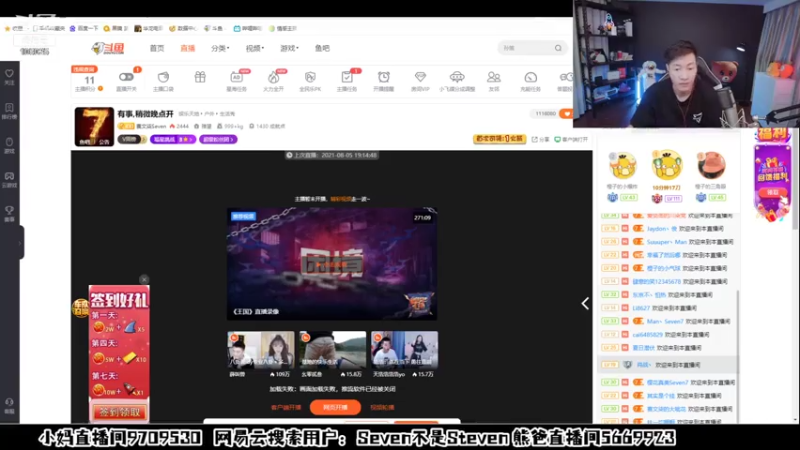Click the Douyu logo in header

pos(108,48)
